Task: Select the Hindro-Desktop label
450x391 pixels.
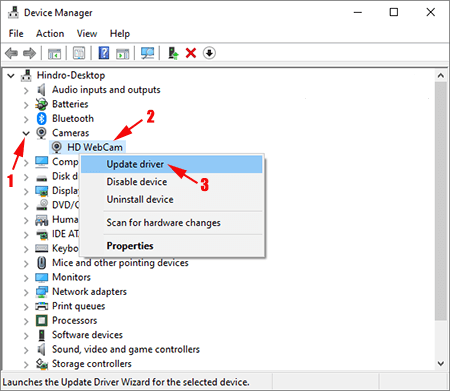Action: [x=71, y=75]
